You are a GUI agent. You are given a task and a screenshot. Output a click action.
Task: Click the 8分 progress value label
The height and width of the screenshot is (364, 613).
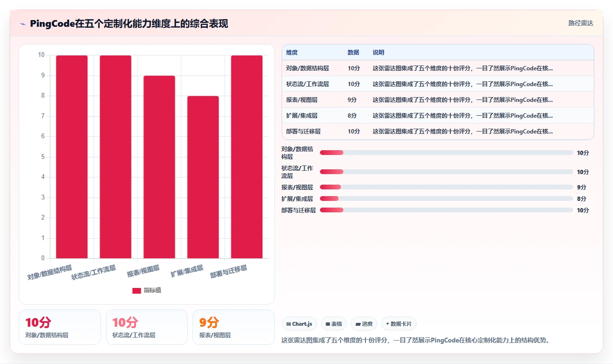(581, 199)
